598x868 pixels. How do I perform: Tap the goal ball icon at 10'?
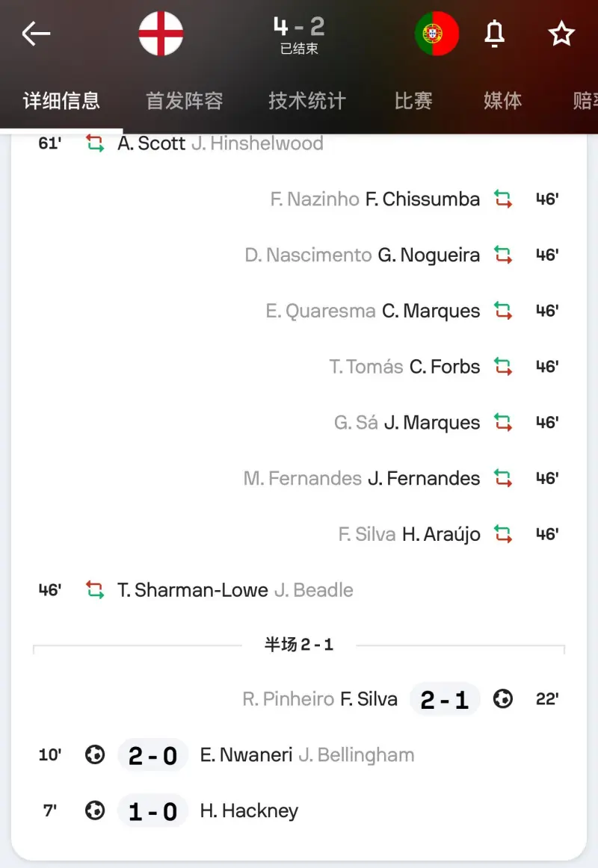click(x=95, y=755)
